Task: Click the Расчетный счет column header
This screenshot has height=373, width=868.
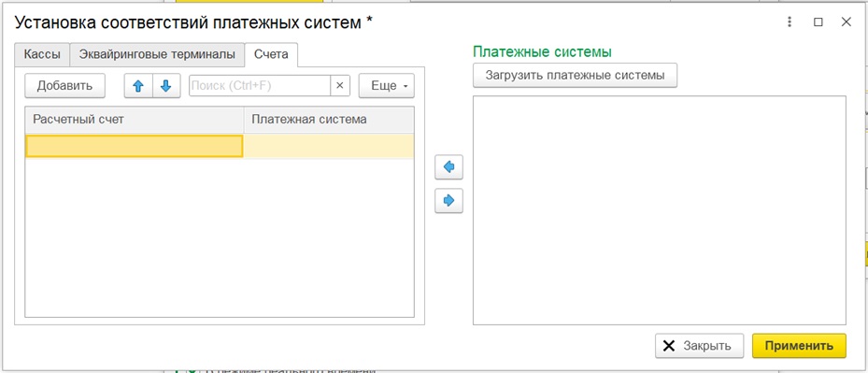Action: [x=135, y=120]
